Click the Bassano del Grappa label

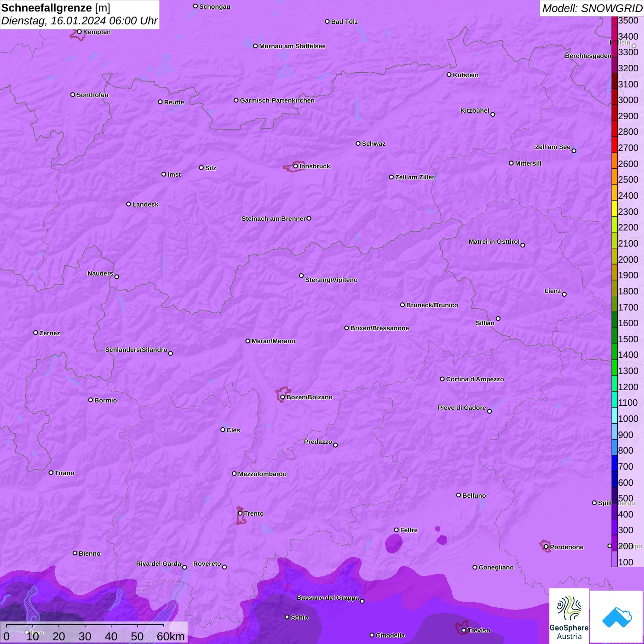pyautogui.click(x=328, y=598)
